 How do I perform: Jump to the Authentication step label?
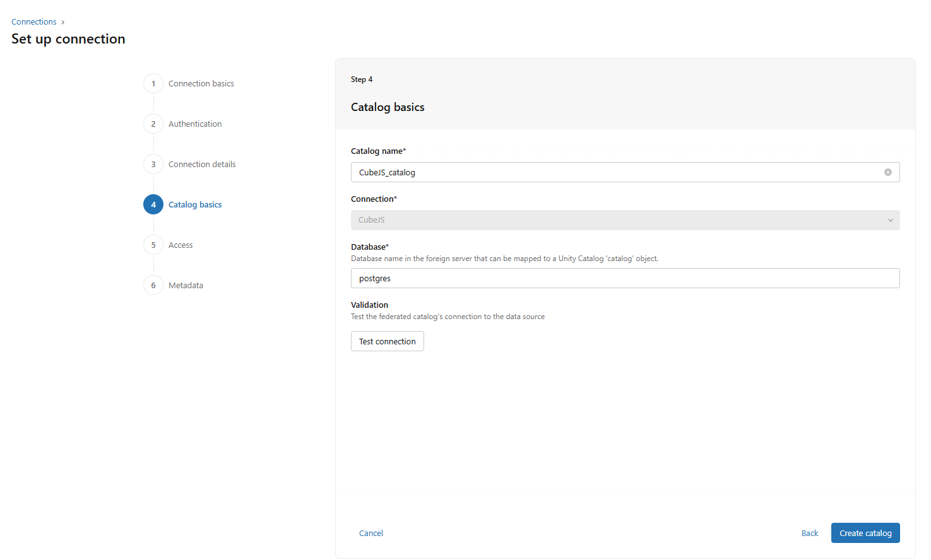click(195, 124)
